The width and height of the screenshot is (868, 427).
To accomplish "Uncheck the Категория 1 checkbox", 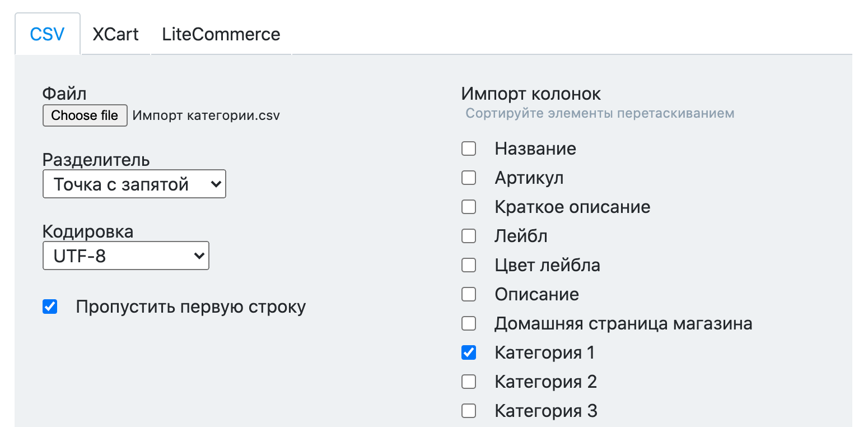I will pos(469,352).
